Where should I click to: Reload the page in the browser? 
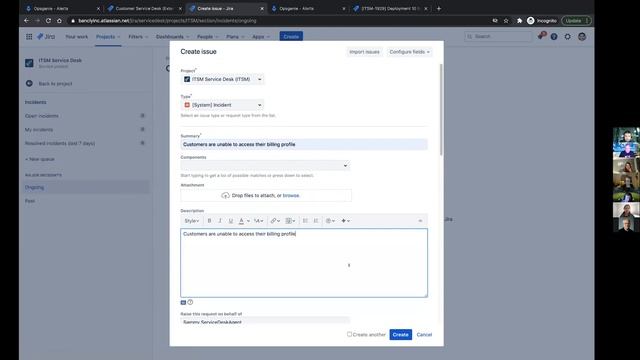[48, 21]
